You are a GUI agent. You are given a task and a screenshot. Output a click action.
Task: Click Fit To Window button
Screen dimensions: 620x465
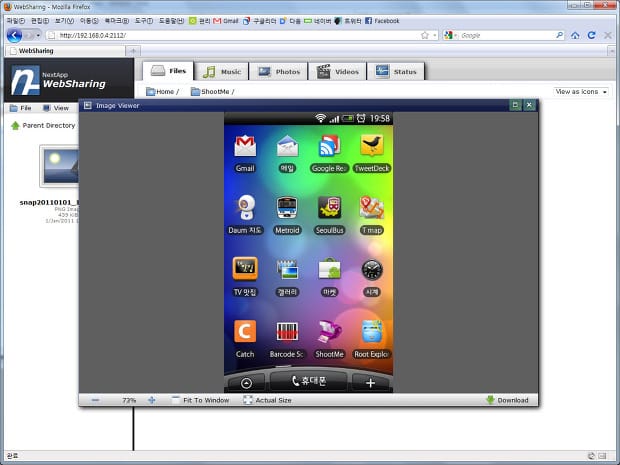coord(201,400)
